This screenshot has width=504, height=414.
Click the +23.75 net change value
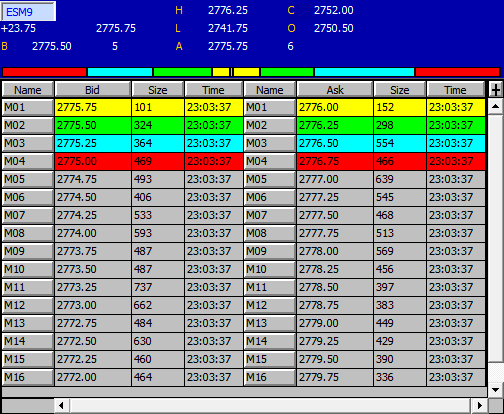[x=18, y=28]
